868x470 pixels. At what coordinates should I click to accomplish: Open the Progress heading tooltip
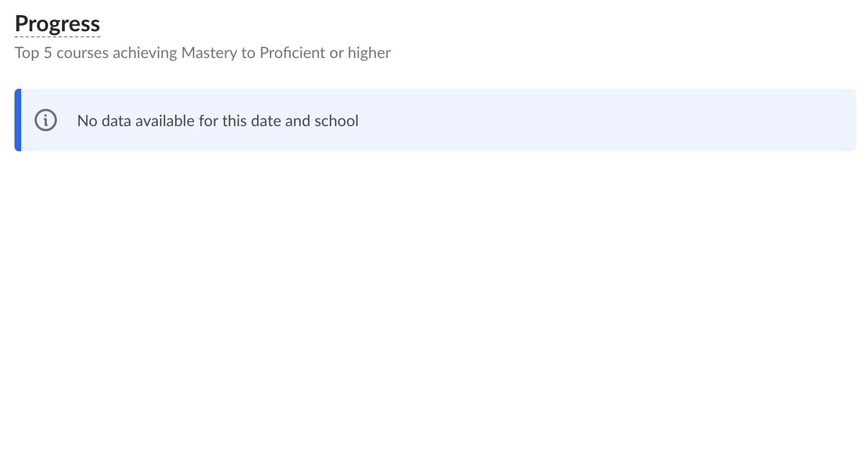[x=57, y=23]
